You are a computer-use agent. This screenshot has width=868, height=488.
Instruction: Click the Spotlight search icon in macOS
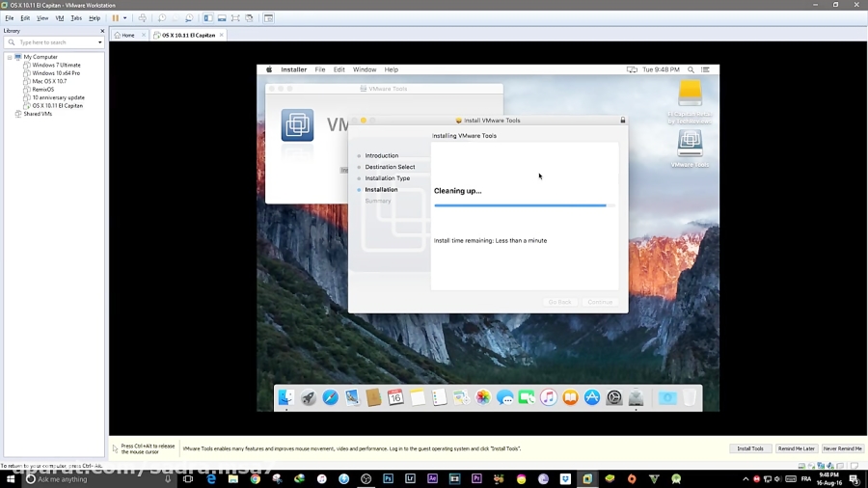click(x=691, y=69)
